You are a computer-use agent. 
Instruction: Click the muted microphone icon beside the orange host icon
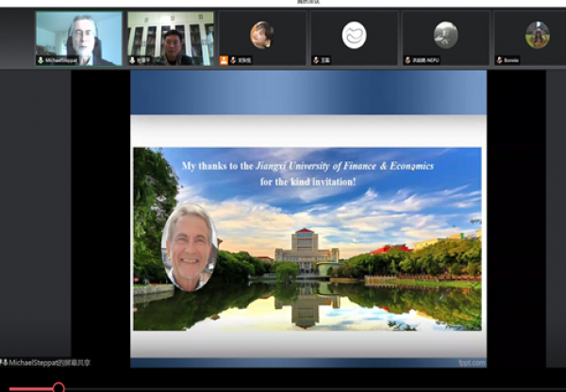pyautogui.click(x=233, y=60)
